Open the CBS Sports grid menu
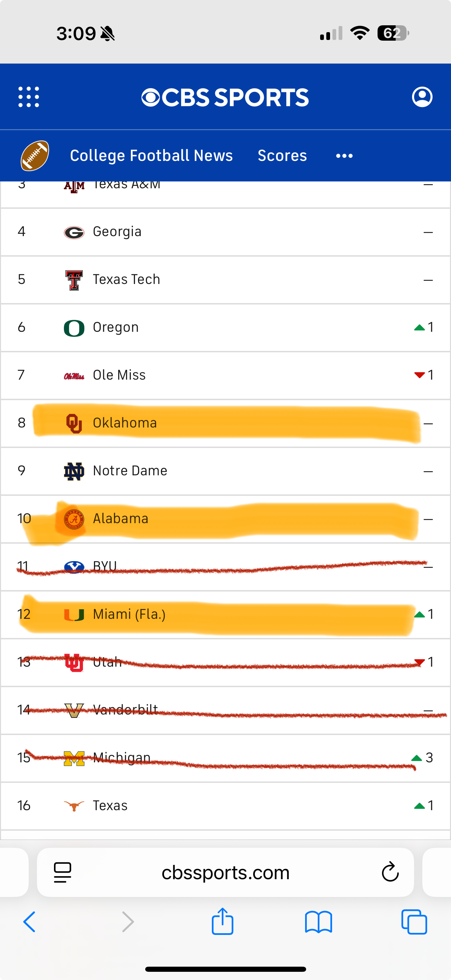Viewport: 451px width, 980px height. 28,97
